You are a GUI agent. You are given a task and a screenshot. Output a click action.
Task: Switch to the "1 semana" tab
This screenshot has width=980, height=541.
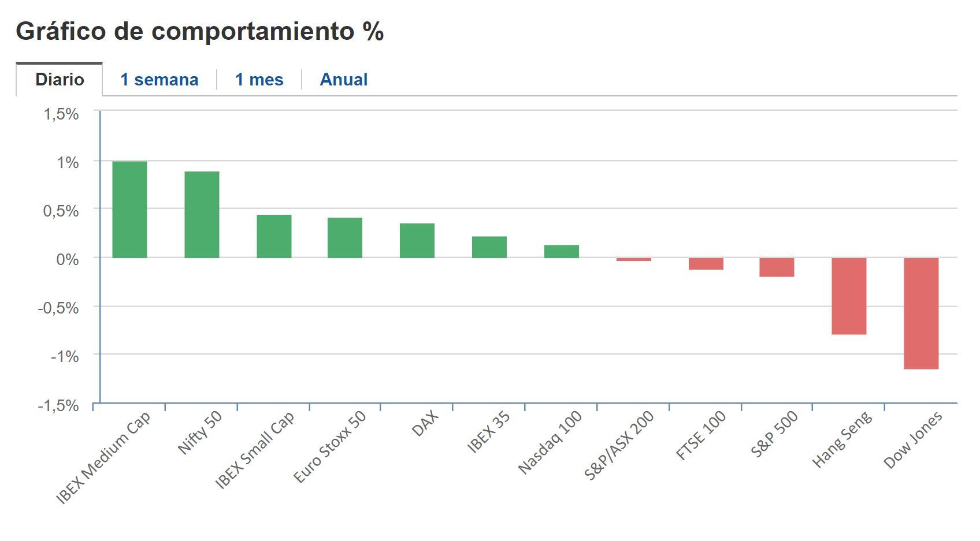(x=158, y=79)
